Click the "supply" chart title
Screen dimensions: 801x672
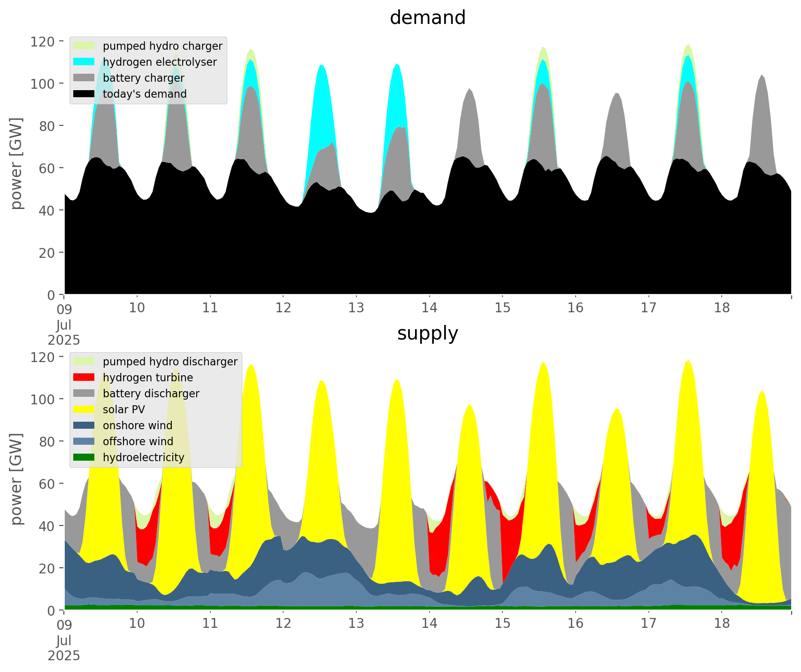427,333
